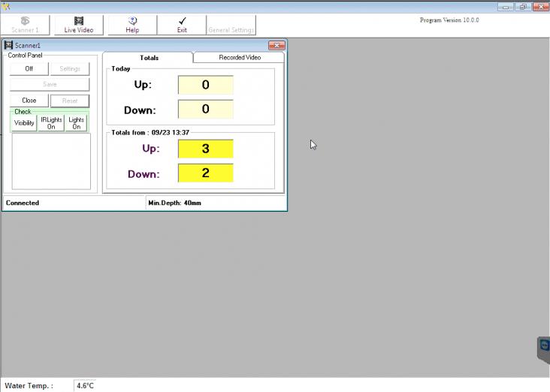Switch to the Recorded Video tab

pos(240,58)
